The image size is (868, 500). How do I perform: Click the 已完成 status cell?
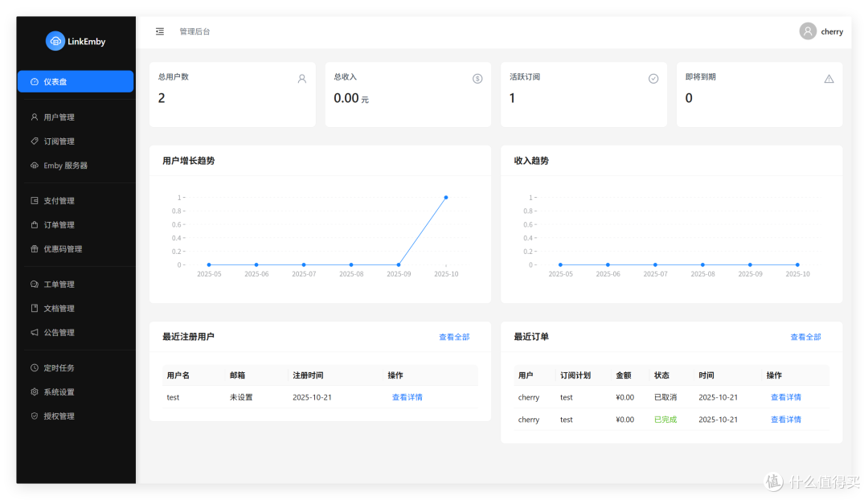(x=665, y=419)
